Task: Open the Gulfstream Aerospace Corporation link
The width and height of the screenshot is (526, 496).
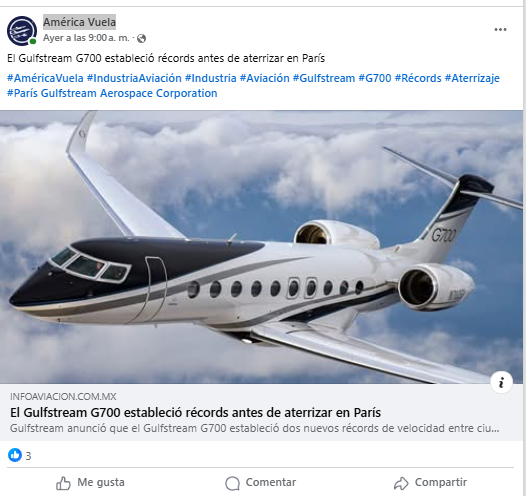Action: (x=129, y=93)
